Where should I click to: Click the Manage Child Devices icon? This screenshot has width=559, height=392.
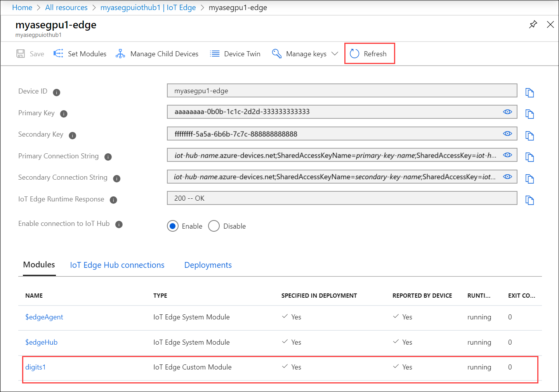[120, 54]
